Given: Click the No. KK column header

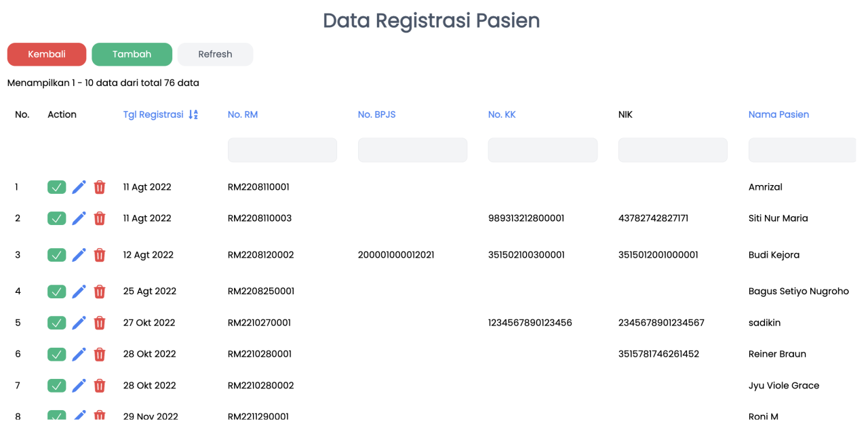Looking at the screenshot, I should click(x=502, y=115).
